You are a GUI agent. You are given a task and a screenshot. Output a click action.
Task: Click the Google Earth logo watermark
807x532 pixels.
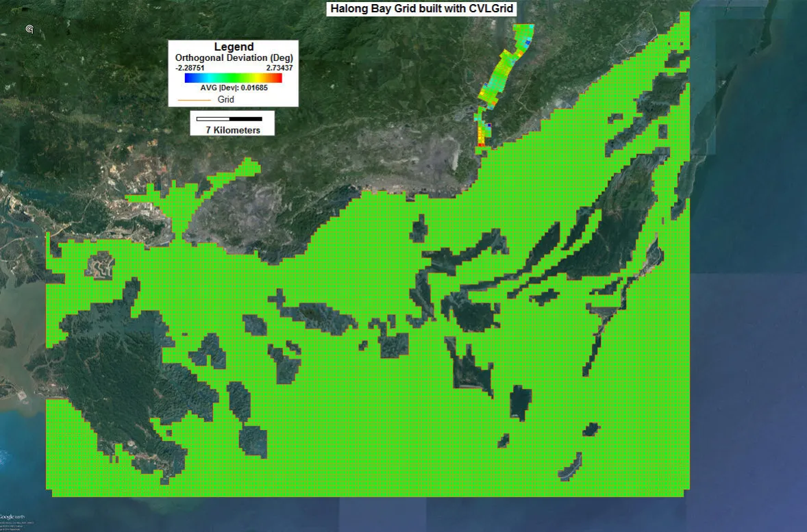point(13,516)
